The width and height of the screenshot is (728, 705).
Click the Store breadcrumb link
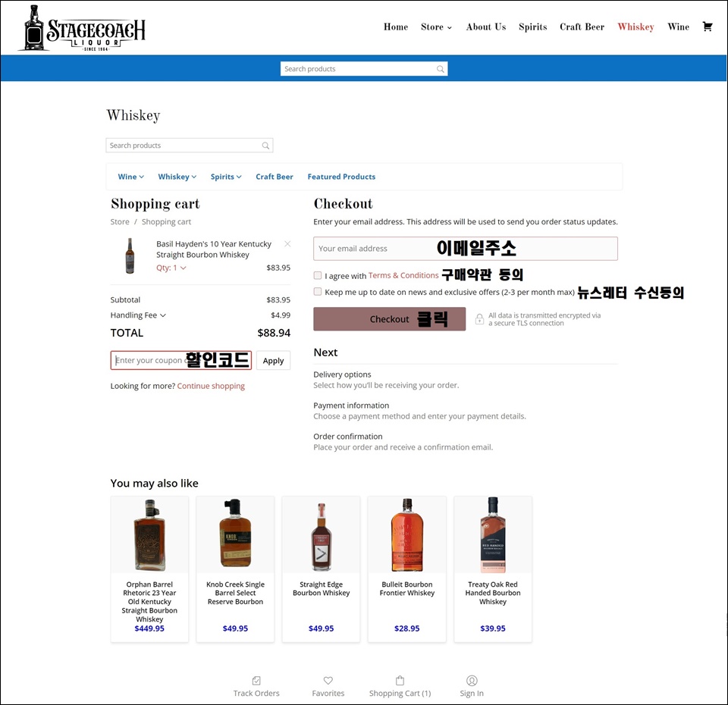tap(120, 222)
